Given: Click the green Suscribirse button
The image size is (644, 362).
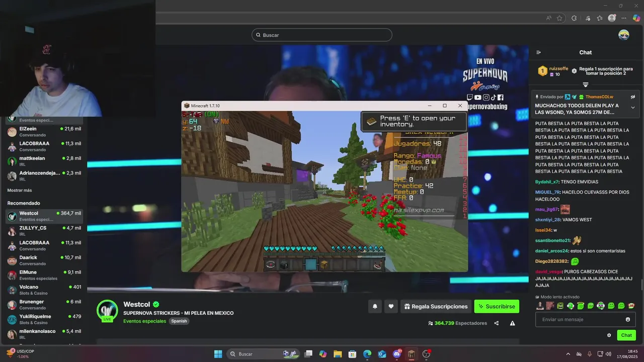Looking at the screenshot, I should (x=497, y=306).
